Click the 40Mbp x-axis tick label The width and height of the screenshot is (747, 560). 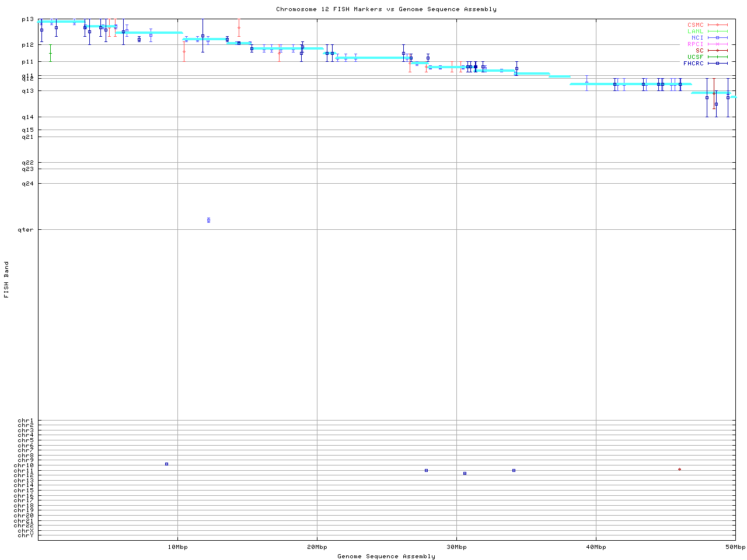pyautogui.click(x=596, y=547)
